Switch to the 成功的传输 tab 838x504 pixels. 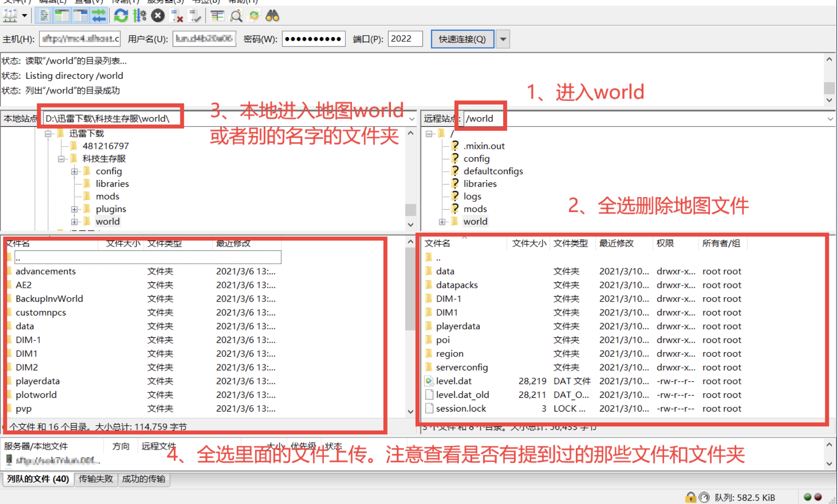click(144, 479)
